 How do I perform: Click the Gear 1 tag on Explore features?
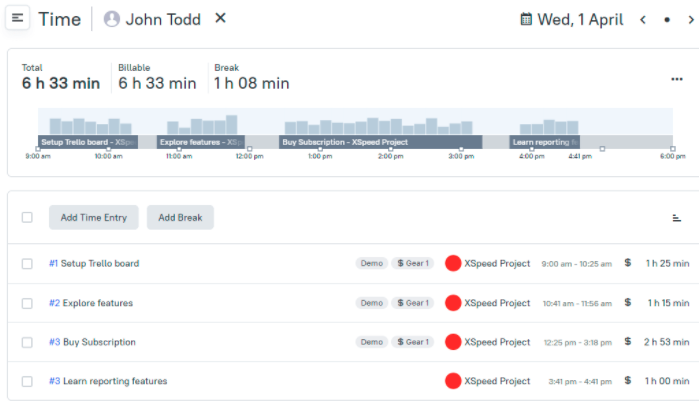coord(413,303)
